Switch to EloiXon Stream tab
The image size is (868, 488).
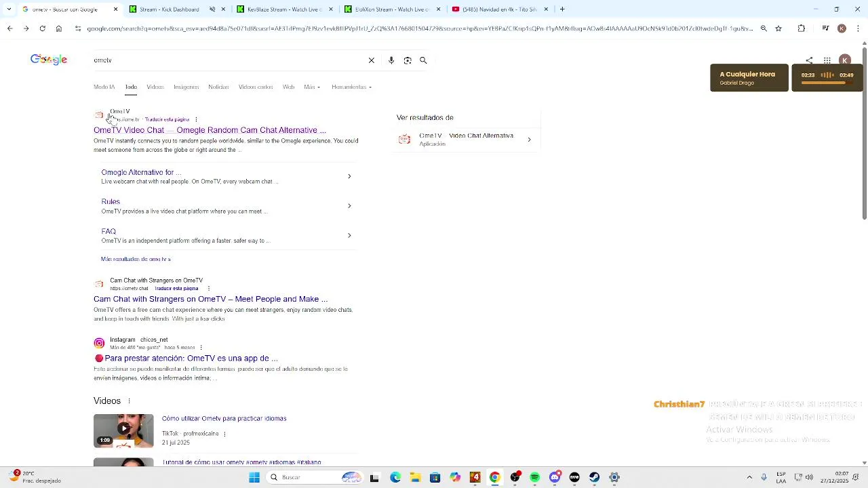tap(392, 9)
